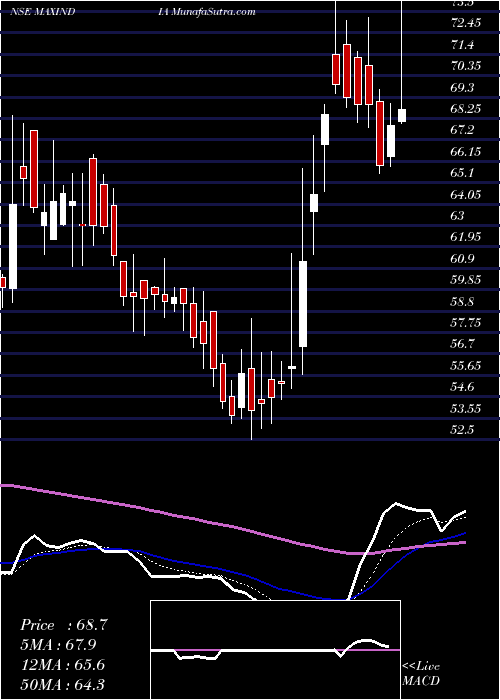Click the 65.1 price axis label
Viewport: 500px width, 700px height.
(463, 173)
